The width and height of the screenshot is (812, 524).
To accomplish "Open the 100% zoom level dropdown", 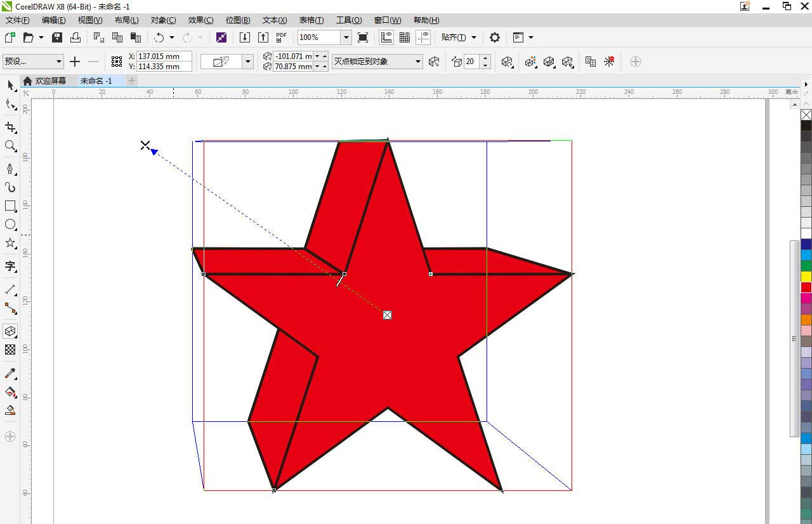I will (346, 37).
